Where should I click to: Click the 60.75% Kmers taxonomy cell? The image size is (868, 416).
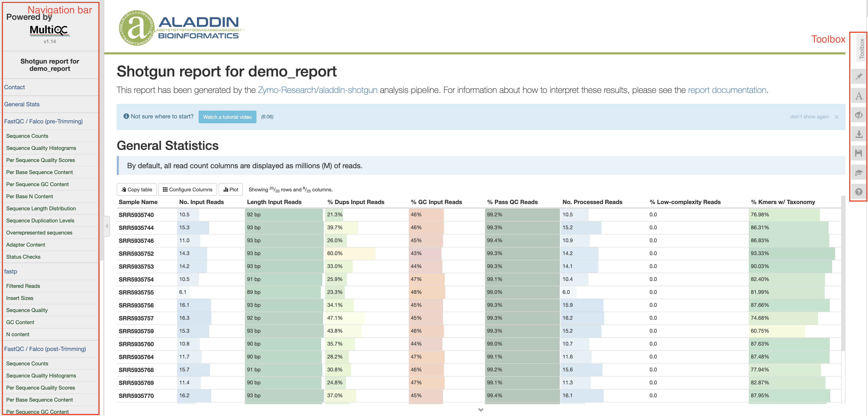795,331
